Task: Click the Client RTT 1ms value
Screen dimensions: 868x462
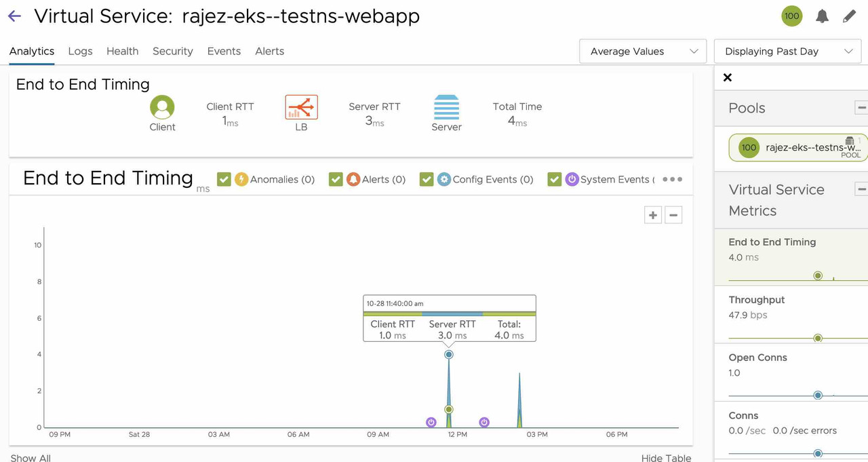Action: (231, 121)
